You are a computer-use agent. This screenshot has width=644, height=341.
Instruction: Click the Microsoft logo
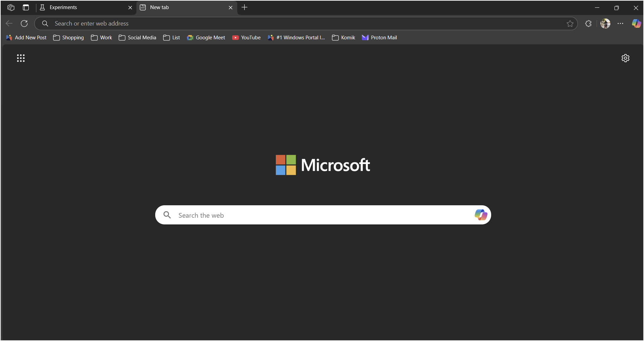(323, 165)
